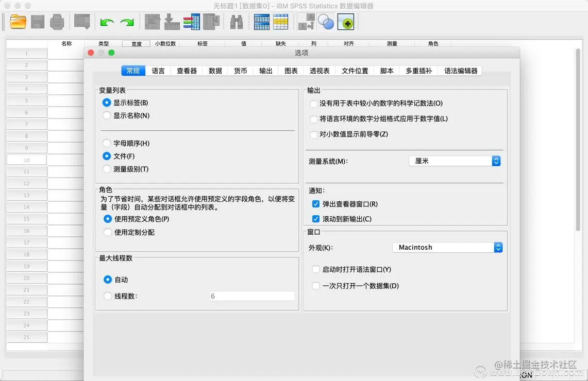Select the 线程数 radio button
Screen dimensions: 588x381
coord(108,296)
